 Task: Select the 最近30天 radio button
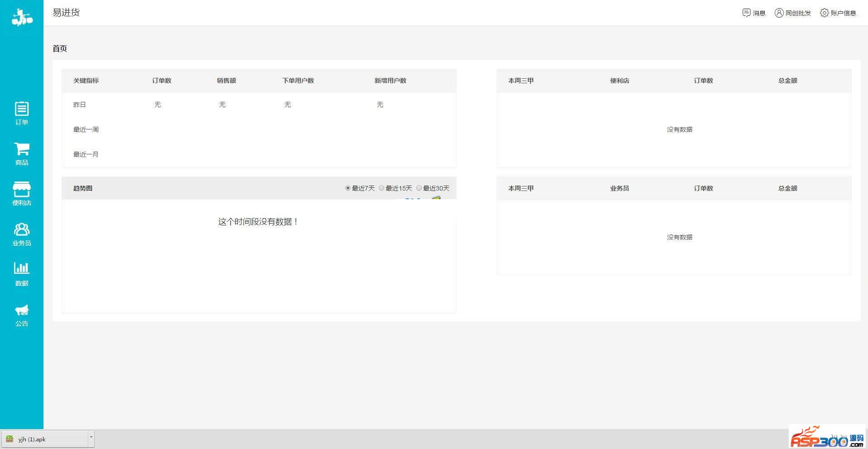[419, 188]
